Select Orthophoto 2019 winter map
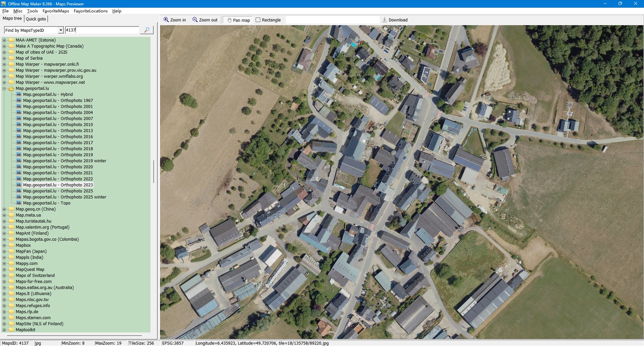The width and height of the screenshot is (644, 346). point(64,161)
